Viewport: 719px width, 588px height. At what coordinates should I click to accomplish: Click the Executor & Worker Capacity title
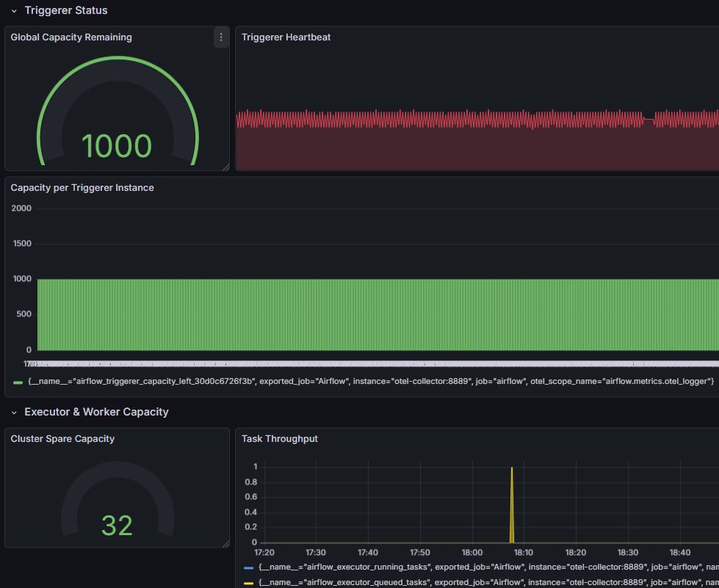96,412
